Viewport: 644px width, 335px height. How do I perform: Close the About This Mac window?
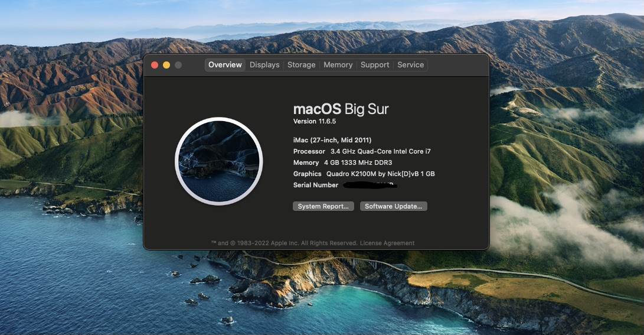pos(155,65)
